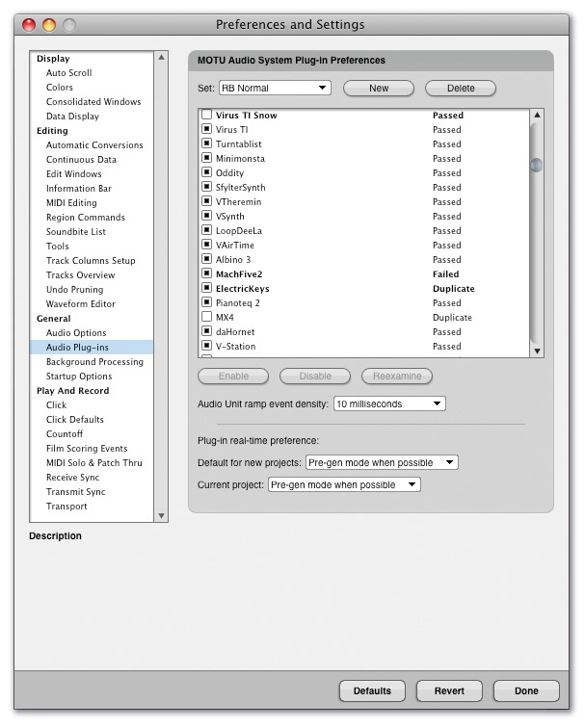Select Auto Scroll in the sidebar
Screen dimensions: 585x728
point(68,73)
